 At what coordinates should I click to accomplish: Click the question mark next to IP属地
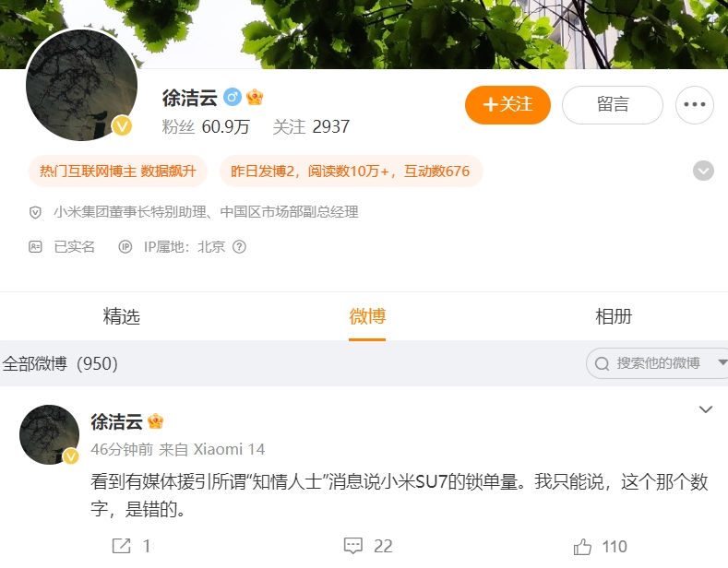(x=239, y=247)
